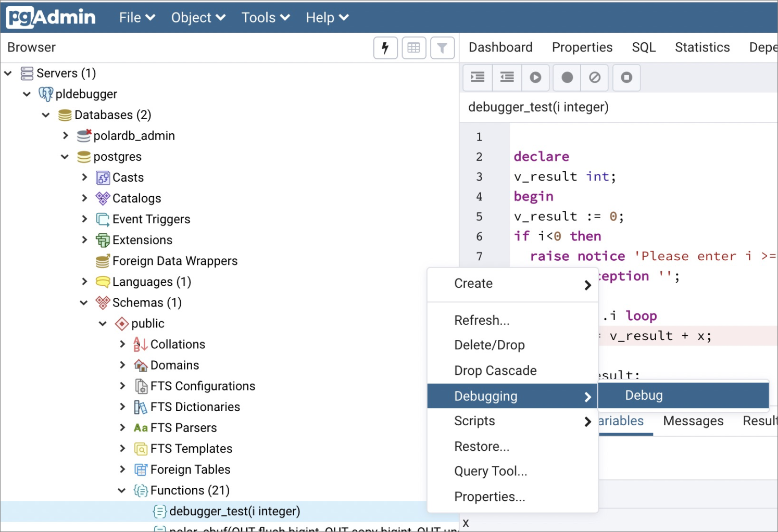Open the Filter data icon
778x532 pixels.
click(x=442, y=47)
